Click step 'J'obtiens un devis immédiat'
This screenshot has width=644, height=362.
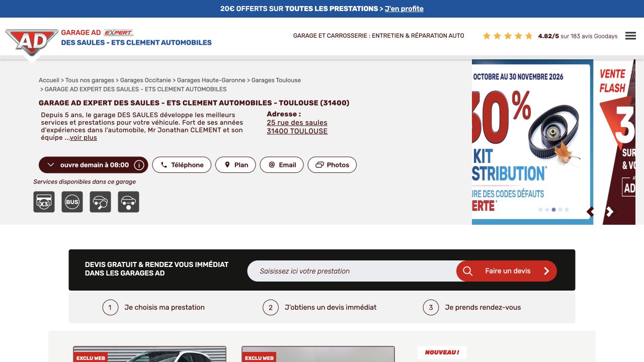pos(319,307)
